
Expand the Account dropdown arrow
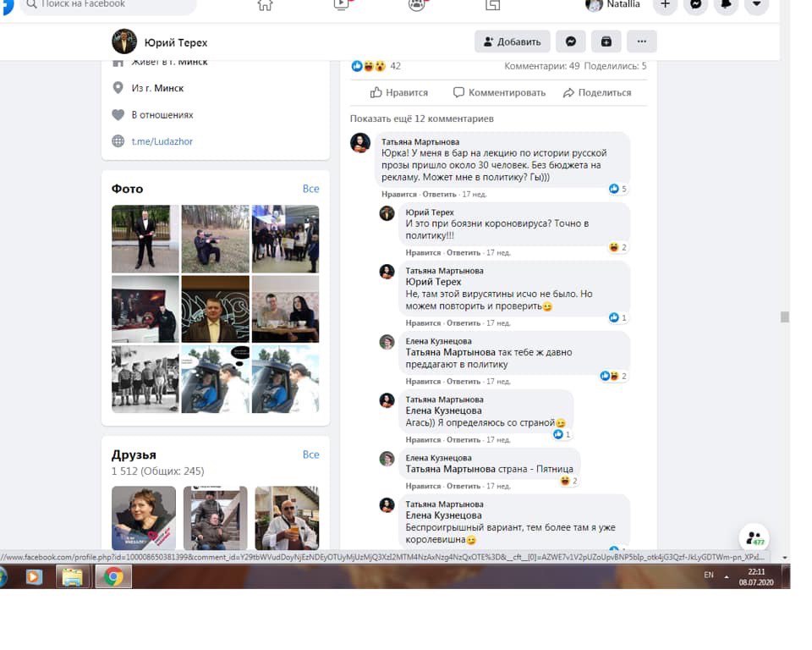click(x=756, y=5)
